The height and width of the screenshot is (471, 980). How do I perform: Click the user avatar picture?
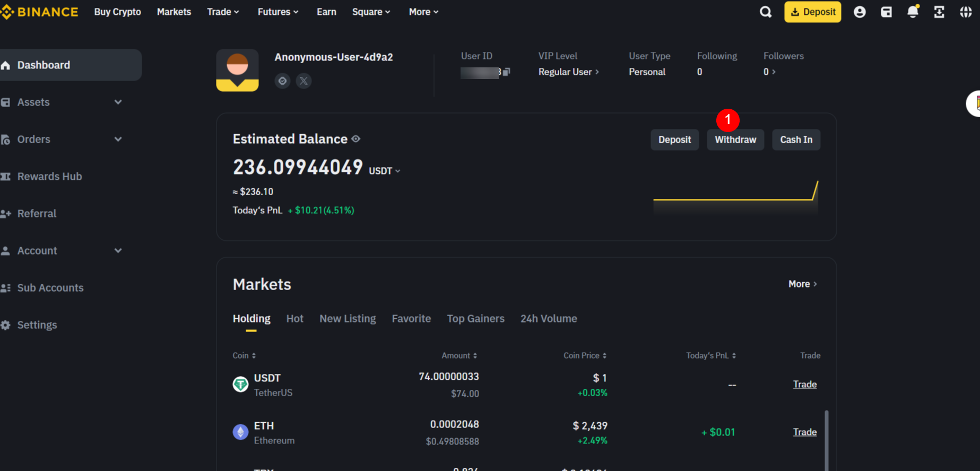tap(237, 71)
